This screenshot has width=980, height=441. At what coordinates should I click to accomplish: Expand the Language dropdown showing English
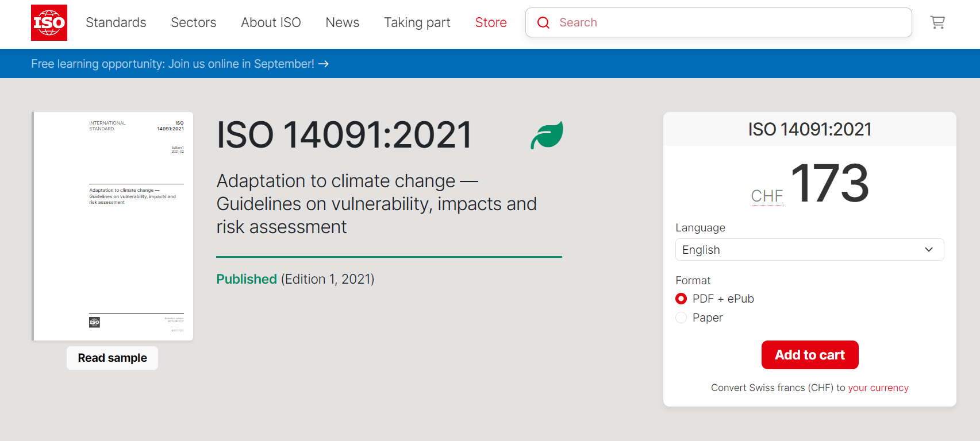[x=809, y=250]
